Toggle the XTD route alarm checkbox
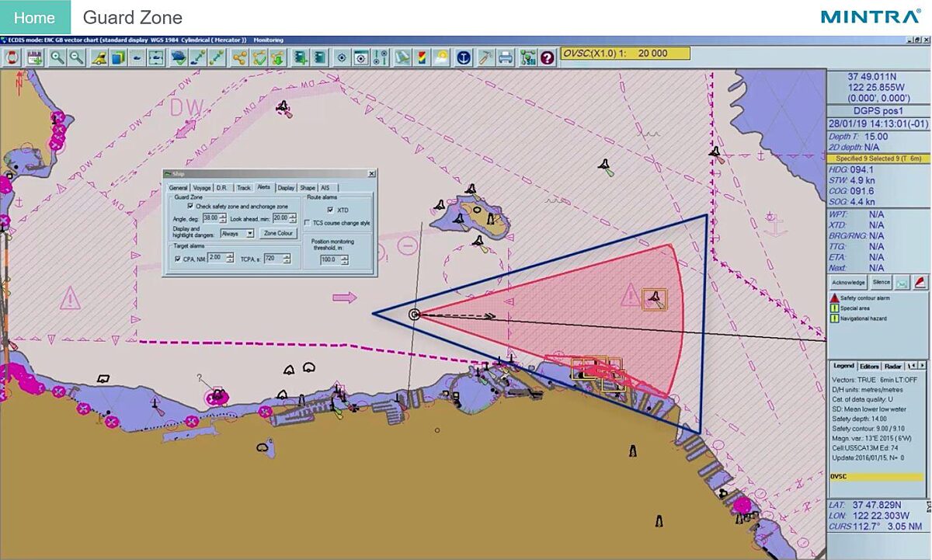 point(330,210)
